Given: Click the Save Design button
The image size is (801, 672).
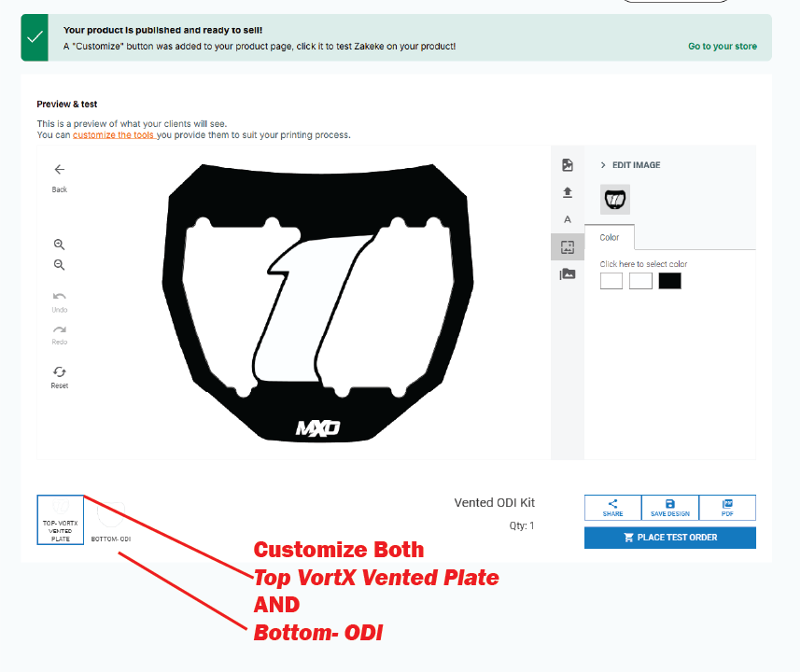Looking at the screenshot, I should coord(669,508).
